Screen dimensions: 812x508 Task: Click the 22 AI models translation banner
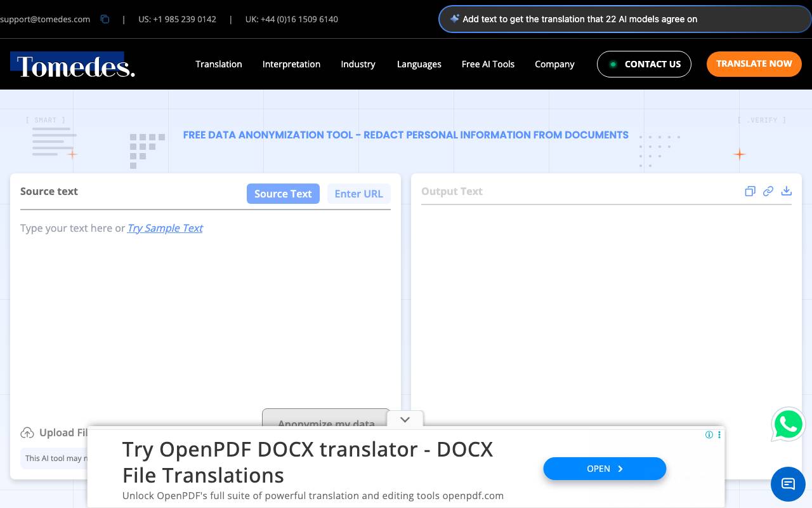[625, 19]
